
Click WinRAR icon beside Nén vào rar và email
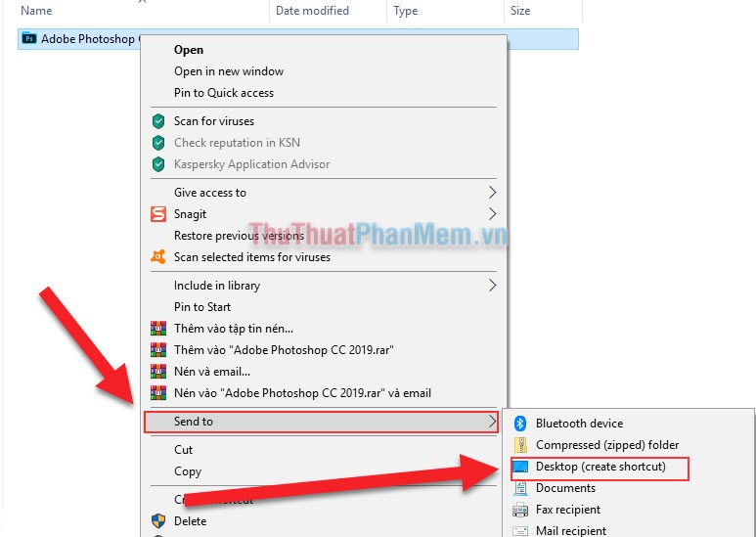click(158, 393)
